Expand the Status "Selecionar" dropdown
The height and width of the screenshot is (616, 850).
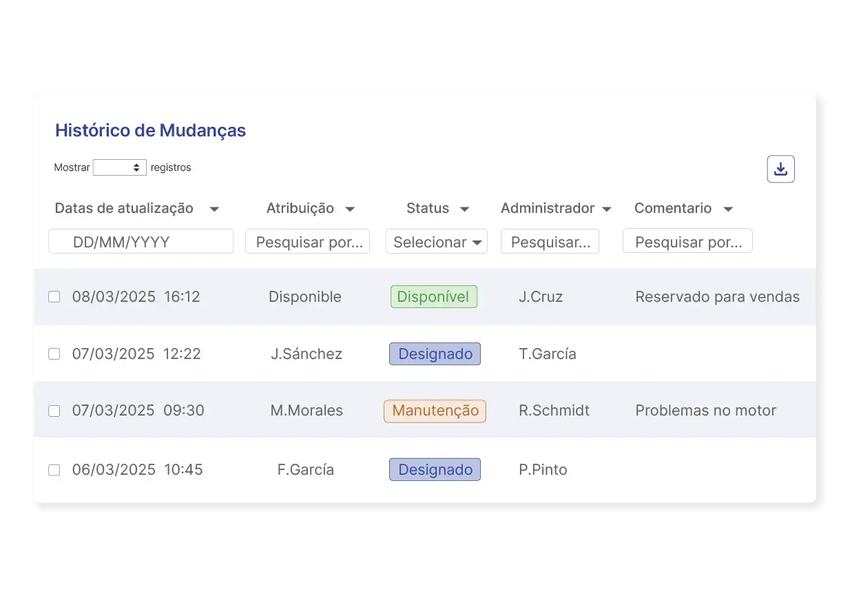click(x=436, y=241)
